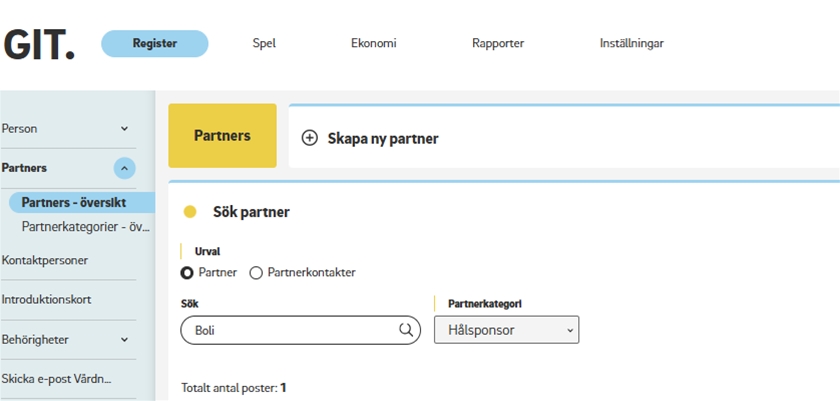Click the yellow dot beside Sök partner
Screen dimensions: 840x401
coord(190,212)
